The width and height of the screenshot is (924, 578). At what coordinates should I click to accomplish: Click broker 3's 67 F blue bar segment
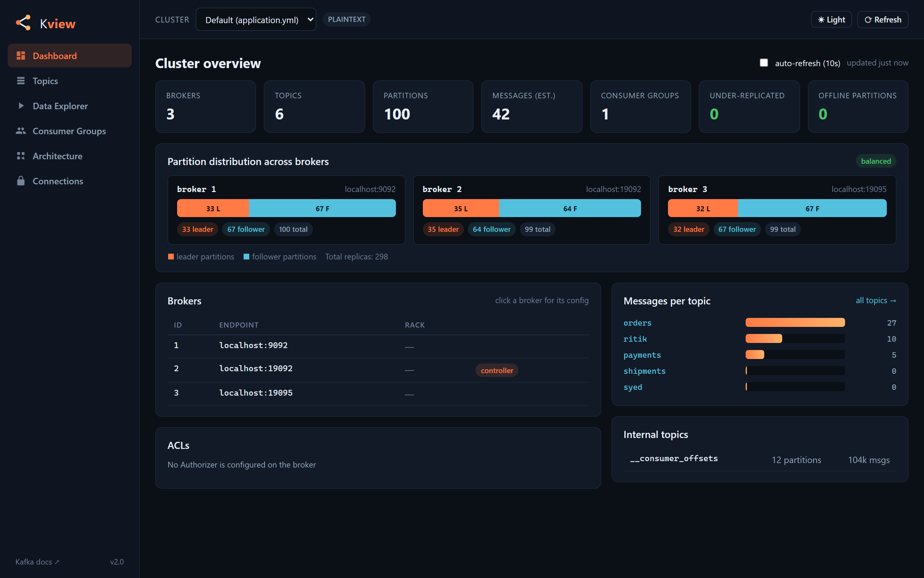[812, 208]
